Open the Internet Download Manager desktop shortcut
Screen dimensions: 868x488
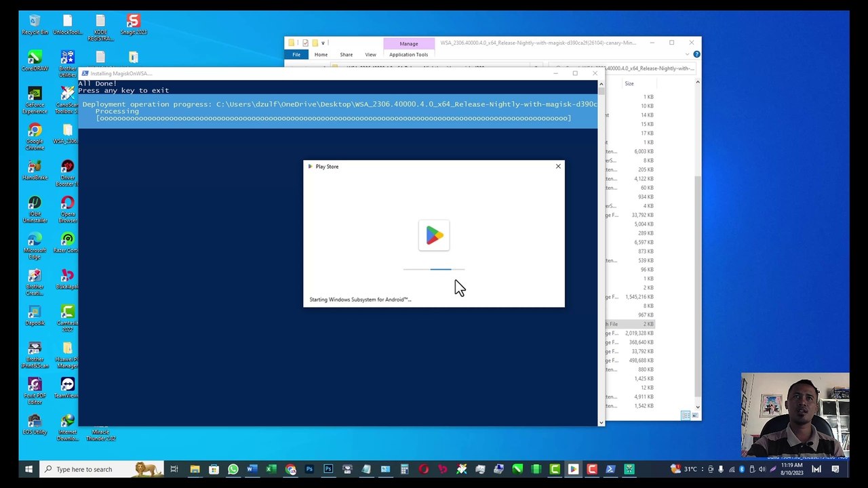pos(67,428)
